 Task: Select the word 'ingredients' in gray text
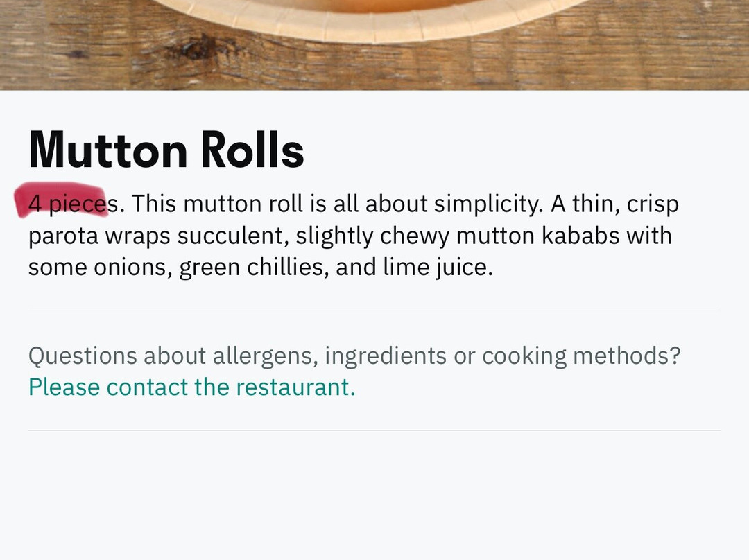tap(386, 356)
